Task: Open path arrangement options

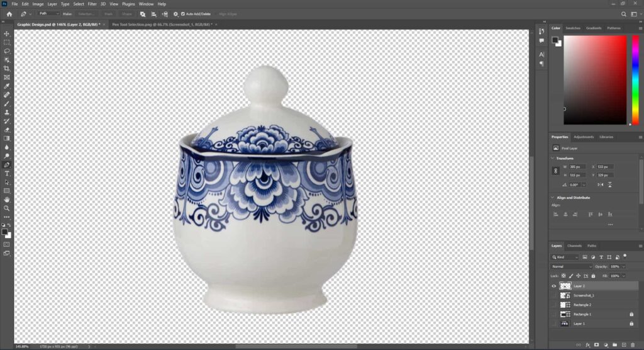Action: pyautogui.click(x=165, y=14)
